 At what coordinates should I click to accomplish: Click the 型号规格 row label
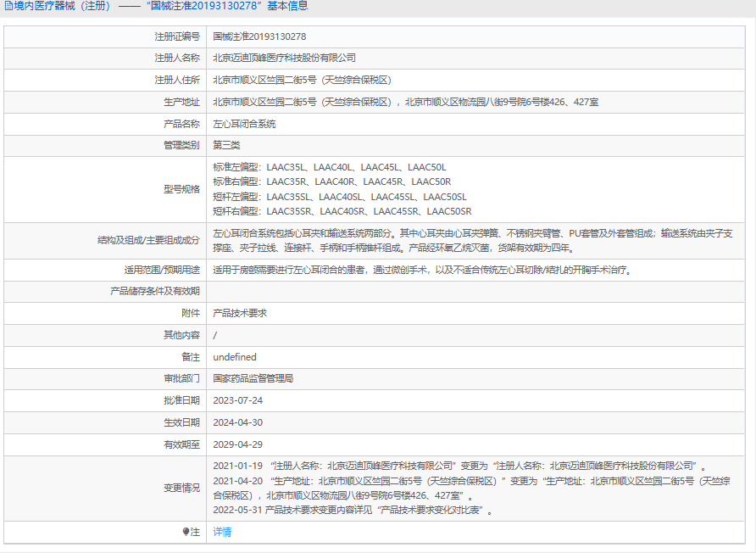click(181, 189)
